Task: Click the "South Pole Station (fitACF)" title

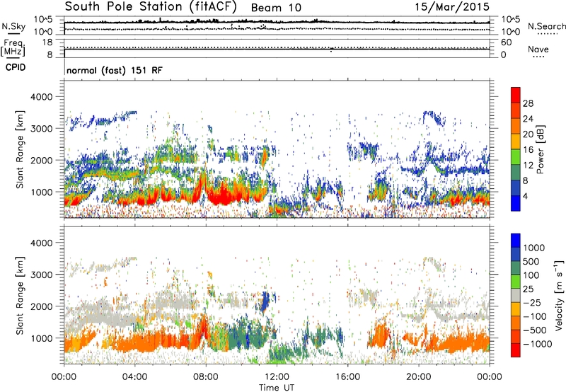Action: tap(151, 7)
